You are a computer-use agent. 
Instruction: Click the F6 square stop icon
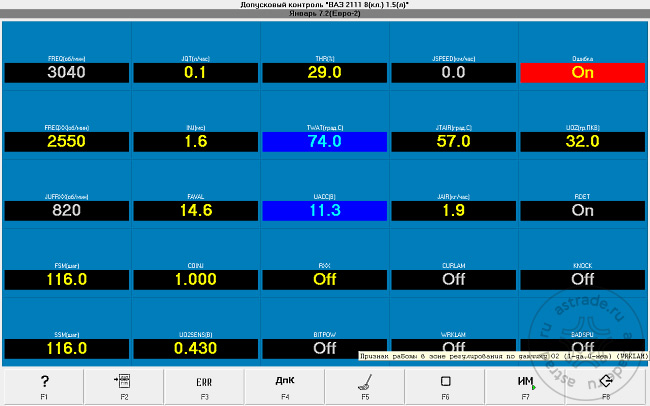tap(445, 387)
